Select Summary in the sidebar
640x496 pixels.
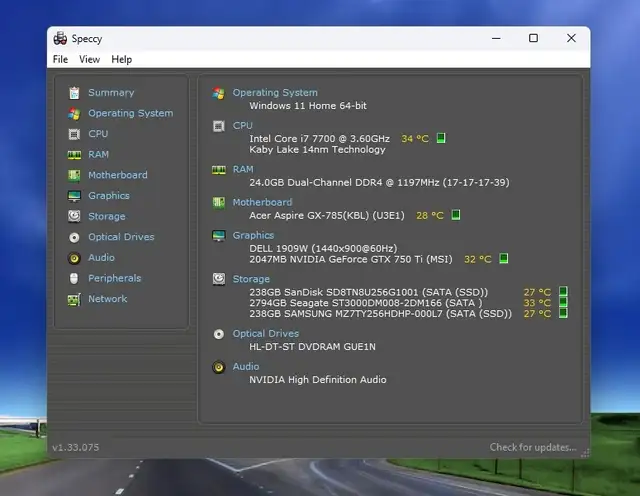[x=111, y=93]
